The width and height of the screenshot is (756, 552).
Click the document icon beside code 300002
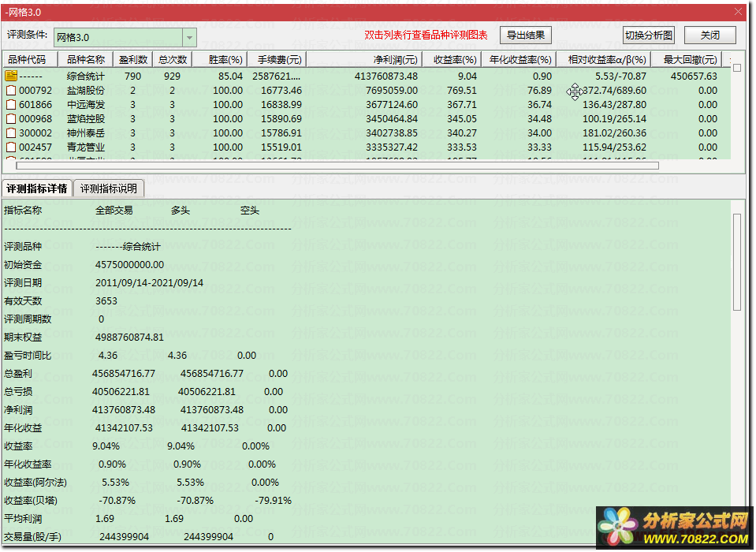(11, 133)
